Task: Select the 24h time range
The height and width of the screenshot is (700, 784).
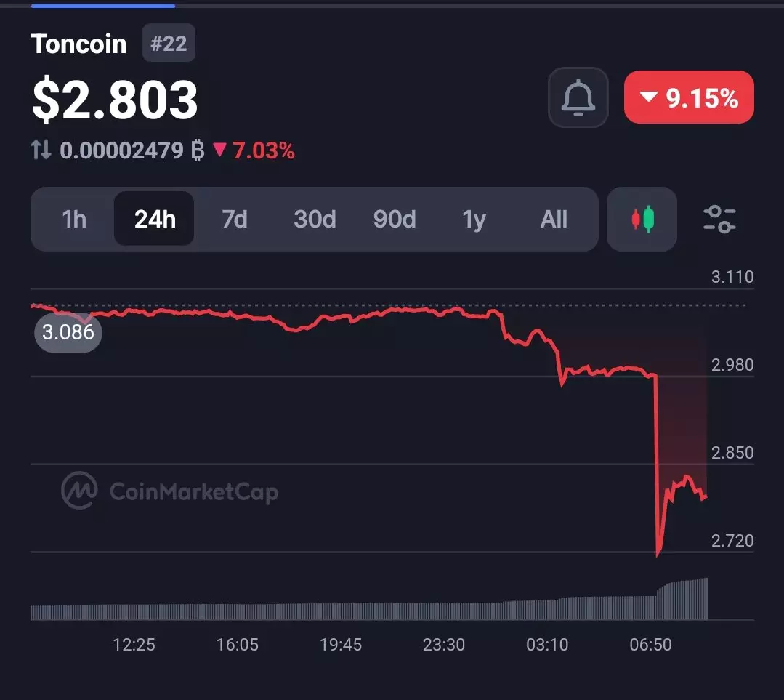Action: 154,219
